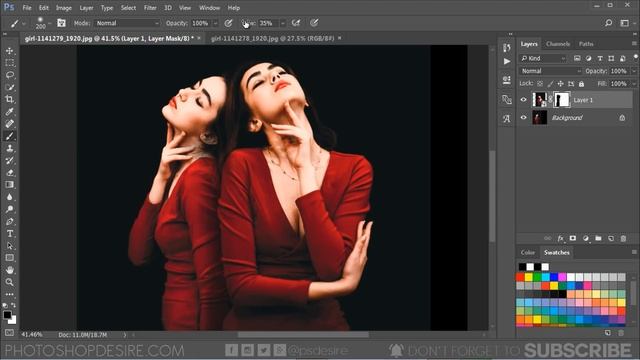Image resolution: width=640 pixels, height=360 pixels.
Task: Toggle pressure for opacity button
Action: coord(228,23)
